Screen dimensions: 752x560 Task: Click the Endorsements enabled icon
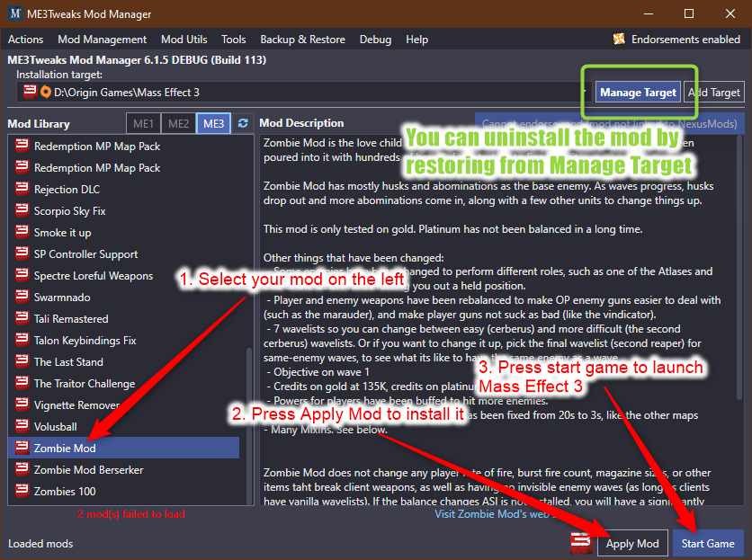pos(619,40)
